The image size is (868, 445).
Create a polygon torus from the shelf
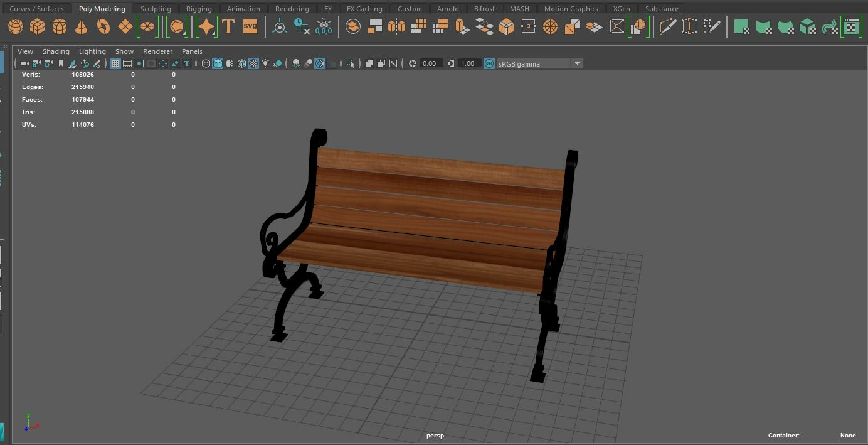(101, 26)
